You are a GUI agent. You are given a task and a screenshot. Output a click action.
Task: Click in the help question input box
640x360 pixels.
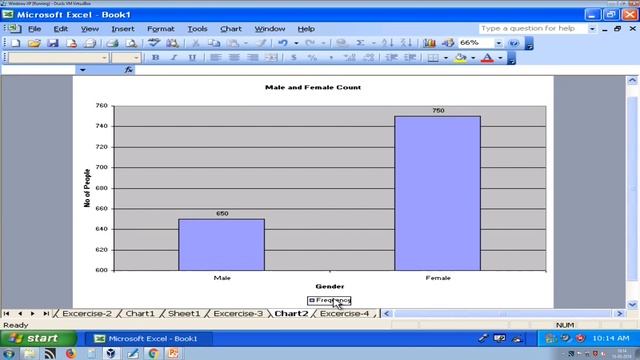(533, 29)
